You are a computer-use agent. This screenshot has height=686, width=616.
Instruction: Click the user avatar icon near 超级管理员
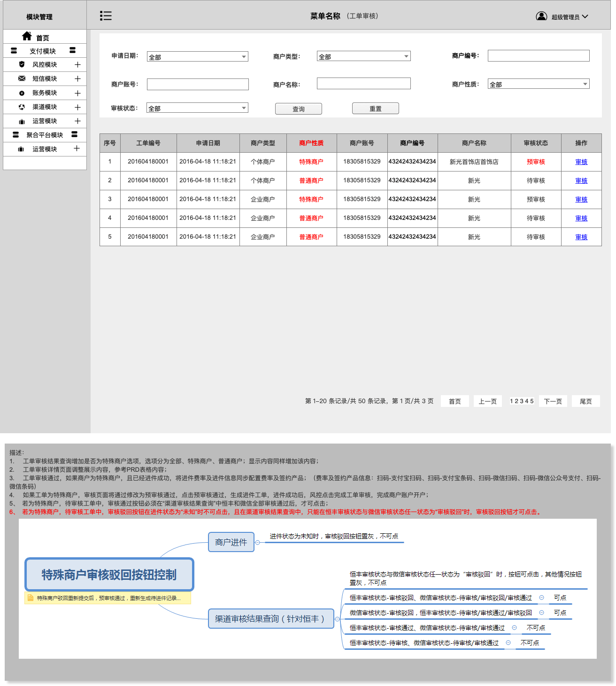tap(541, 16)
